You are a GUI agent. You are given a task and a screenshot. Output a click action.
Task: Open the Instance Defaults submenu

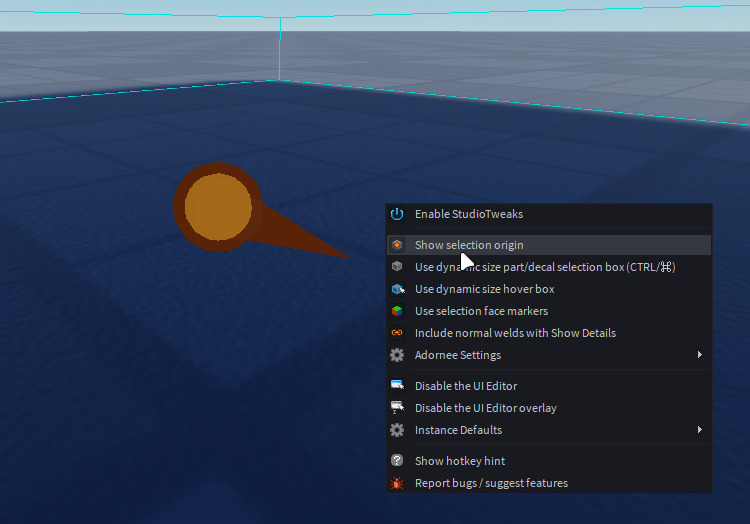pos(549,430)
